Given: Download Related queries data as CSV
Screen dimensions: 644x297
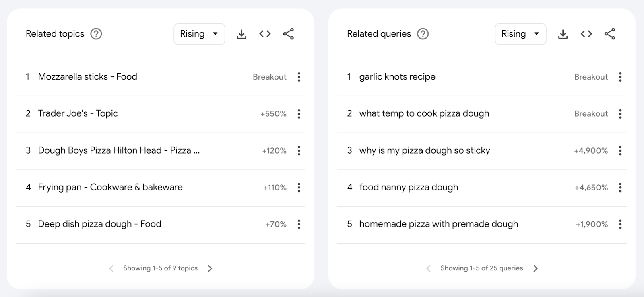Looking at the screenshot, I should 563,34.
